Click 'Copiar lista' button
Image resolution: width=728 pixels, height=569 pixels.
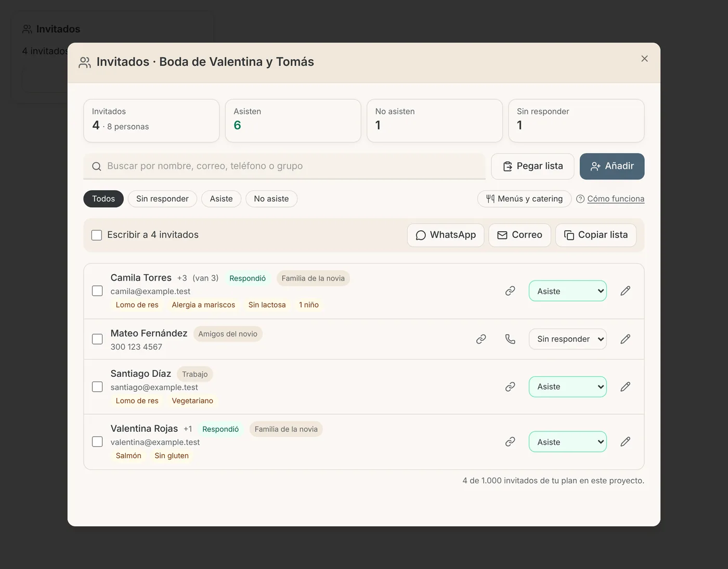point(596,235)
